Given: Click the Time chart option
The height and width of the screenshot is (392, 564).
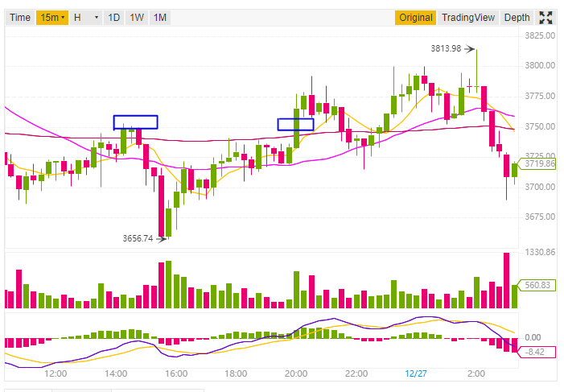Looking at the screenshot, I should pos(20,18).
